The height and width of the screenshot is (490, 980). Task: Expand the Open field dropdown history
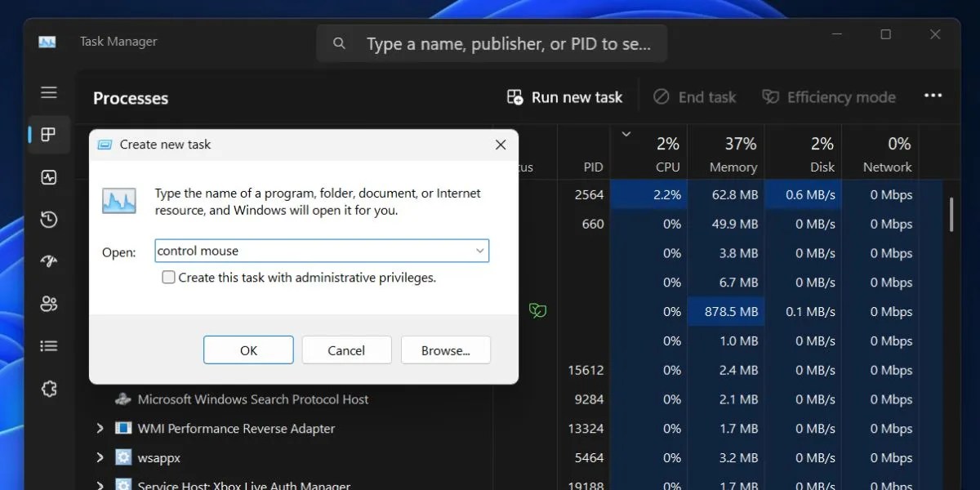click(480, 251)
